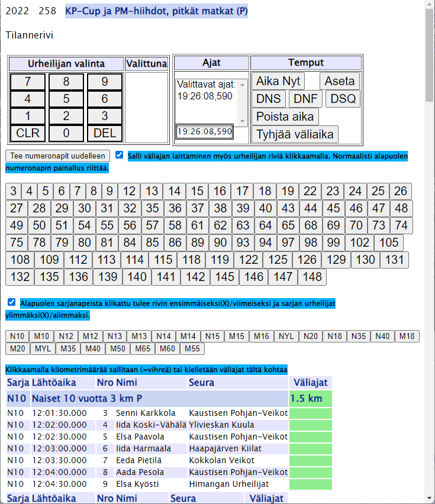Screen dimensions: 435x504
Task: Toggle the green 1.5 km split header
Action: pos(311,398)
